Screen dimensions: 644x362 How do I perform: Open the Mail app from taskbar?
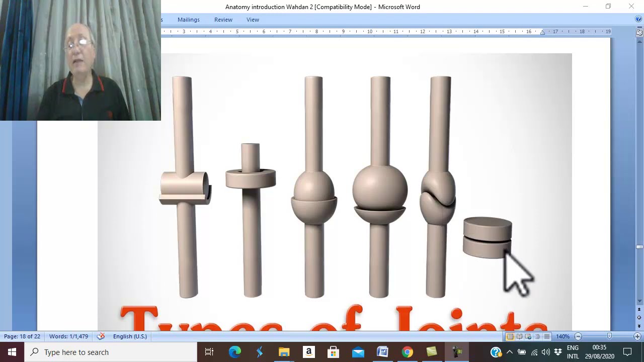[358, 352]
